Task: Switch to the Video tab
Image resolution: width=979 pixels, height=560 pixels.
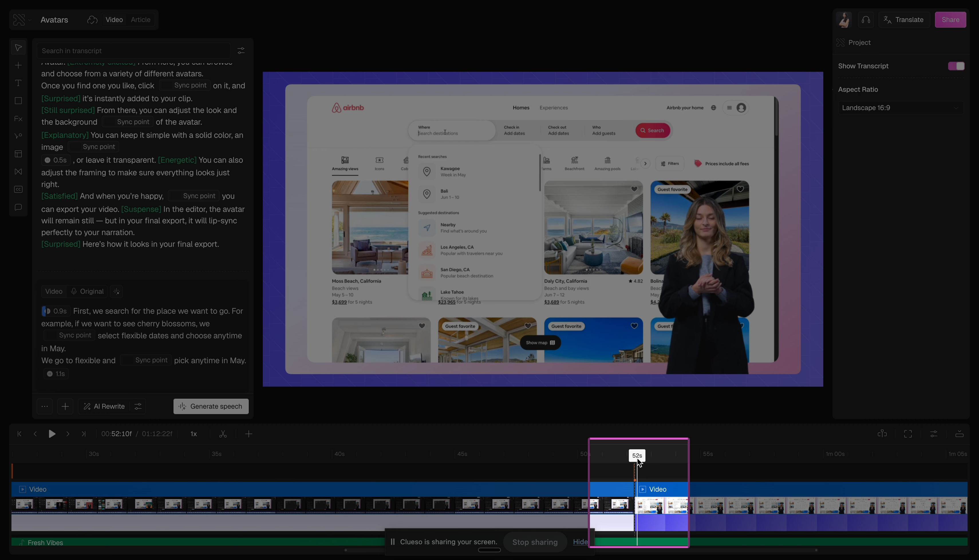Action: (x=114, y=20)
